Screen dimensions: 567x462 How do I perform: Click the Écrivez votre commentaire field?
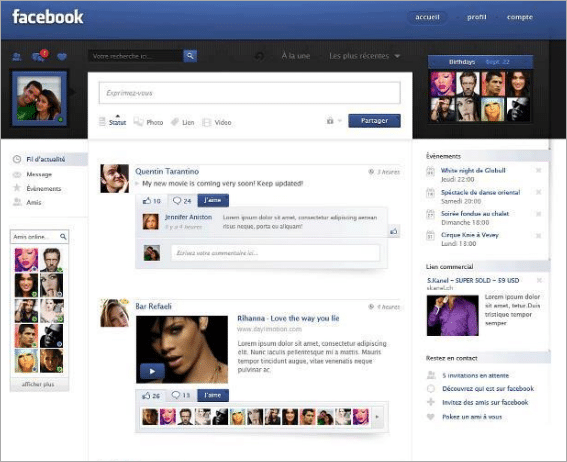pos(276,253)
